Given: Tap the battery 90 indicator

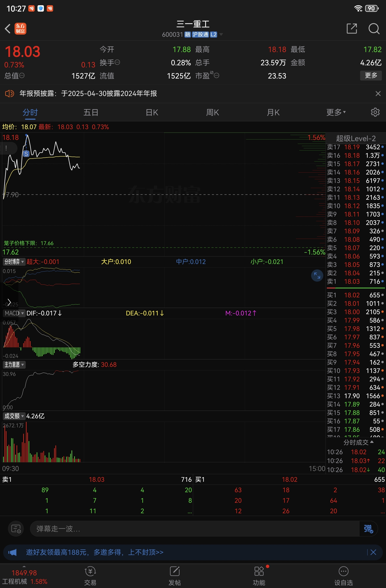Looking at the screenshot, I should pos(372,8).
